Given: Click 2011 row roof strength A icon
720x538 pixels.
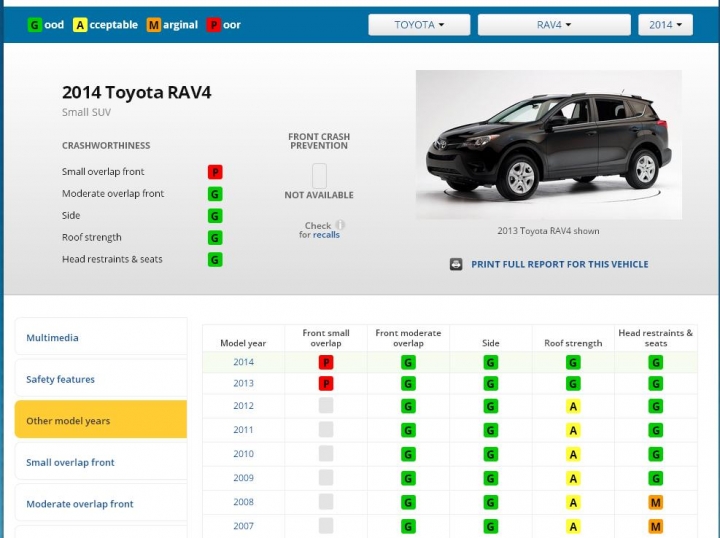Looking at the screenshot, I should (x=573, y=430).
